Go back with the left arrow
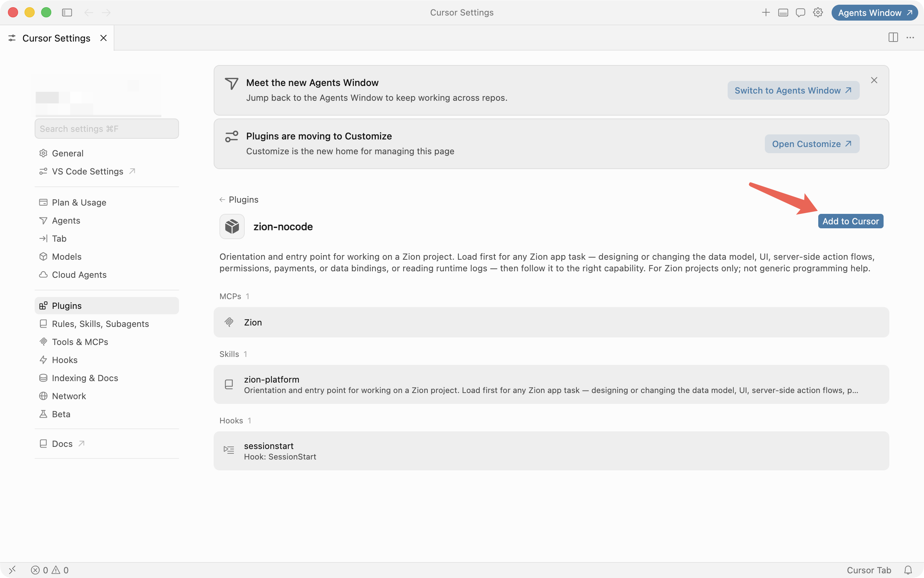924x578 pixels. [88, 13]
